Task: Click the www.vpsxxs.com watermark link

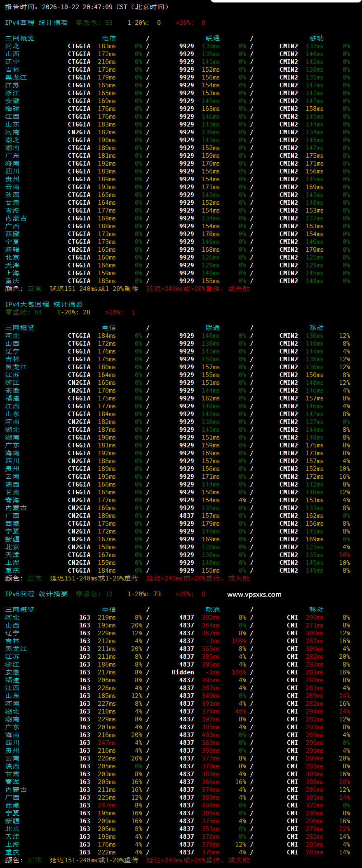Action: coord(254,594)
